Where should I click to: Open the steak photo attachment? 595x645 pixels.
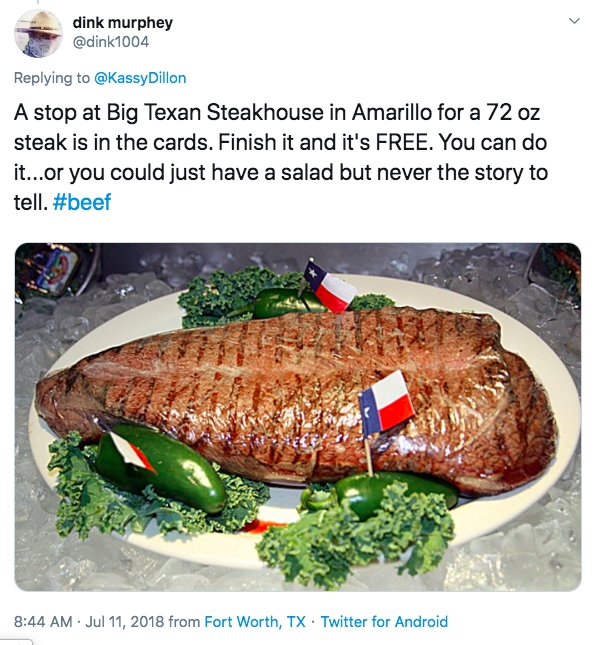pos(298,417)
